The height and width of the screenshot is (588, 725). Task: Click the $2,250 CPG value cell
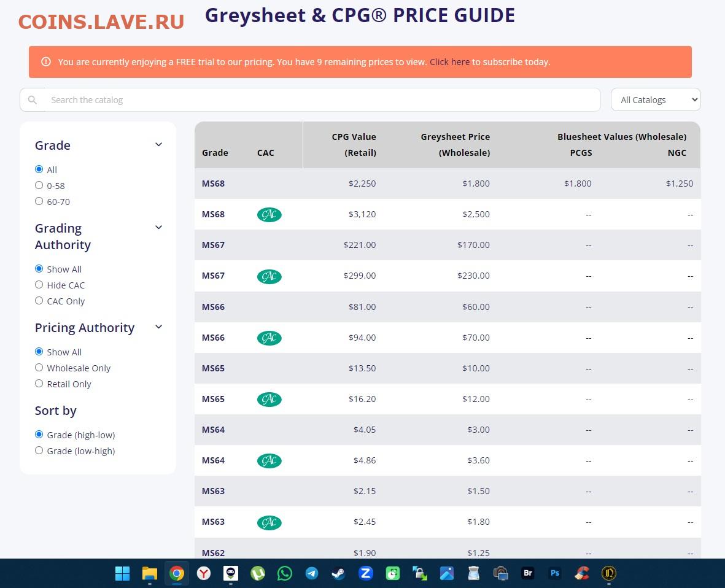[362, 184]
